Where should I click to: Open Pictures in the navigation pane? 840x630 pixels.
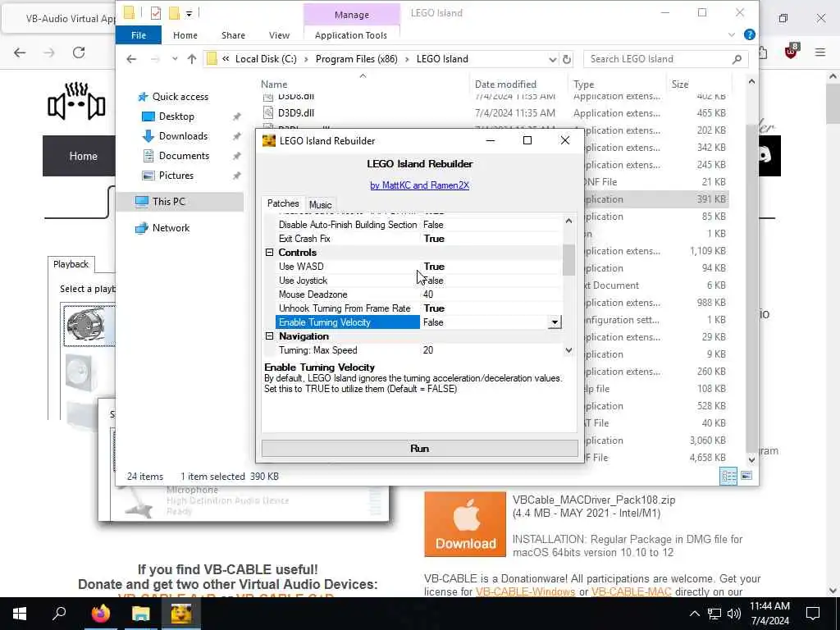(x=176, y=176)
